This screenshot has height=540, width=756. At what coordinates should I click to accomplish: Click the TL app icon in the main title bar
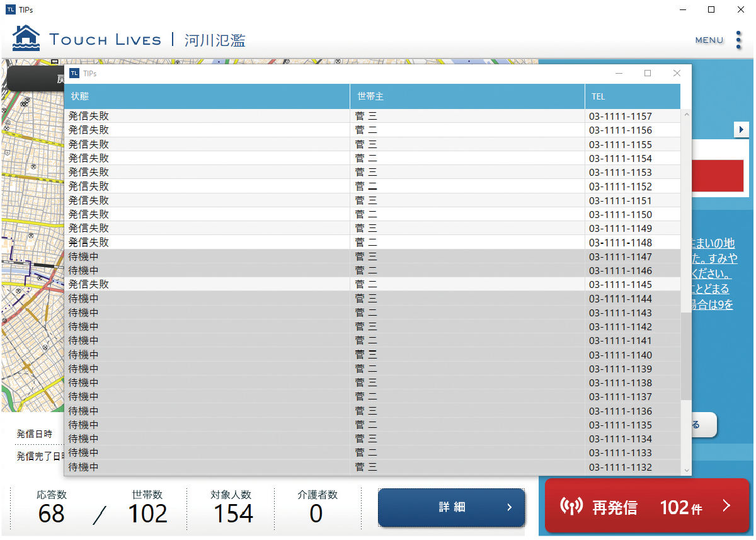point(10,9)
